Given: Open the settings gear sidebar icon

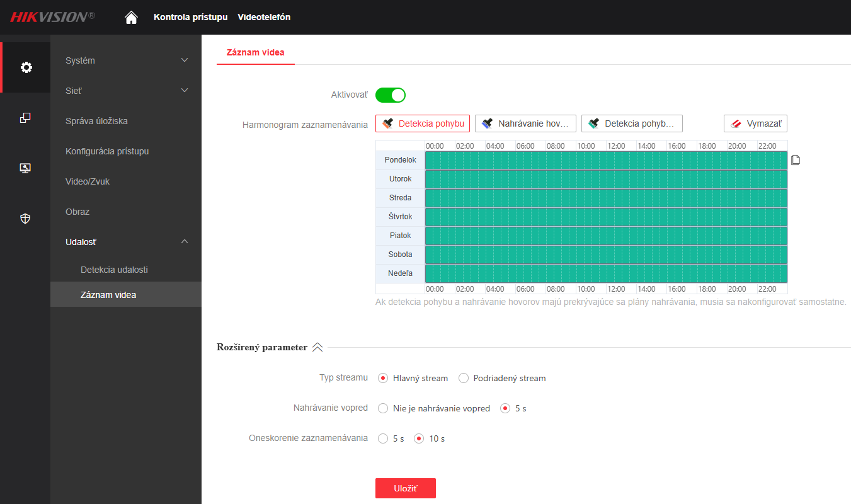Looking at the screenshot, I should (x=26, y=67).
